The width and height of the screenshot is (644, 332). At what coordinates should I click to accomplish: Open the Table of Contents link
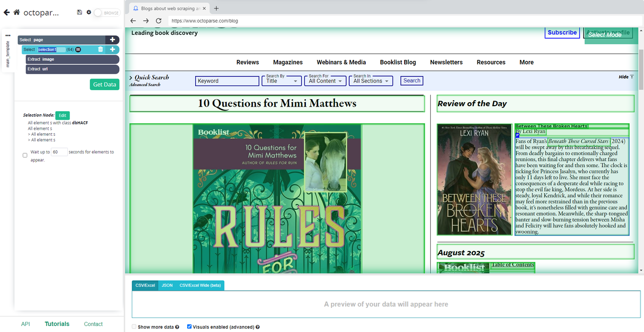[x=513, y=265]
